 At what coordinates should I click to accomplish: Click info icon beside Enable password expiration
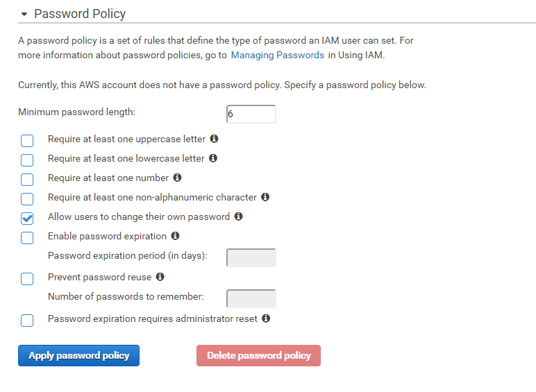(175, 236)
